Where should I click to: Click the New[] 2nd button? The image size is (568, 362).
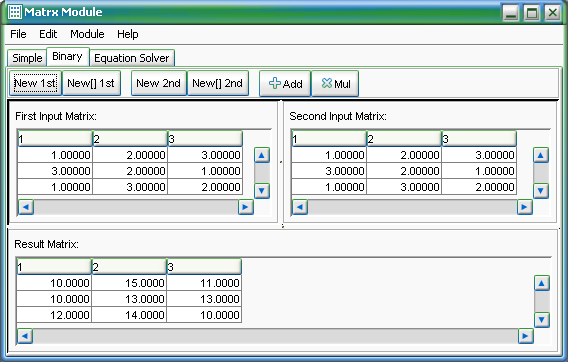pyautogui.click(x=218, y=83)
